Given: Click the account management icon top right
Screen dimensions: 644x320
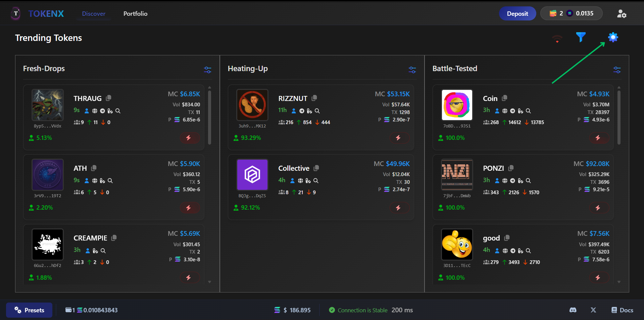Looking at the screenshot, I should pos(622,13).
